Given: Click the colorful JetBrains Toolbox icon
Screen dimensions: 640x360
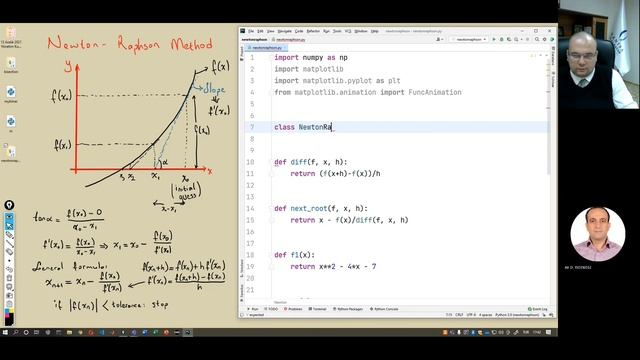Looking at the screenshot, I should coord(552,40).
